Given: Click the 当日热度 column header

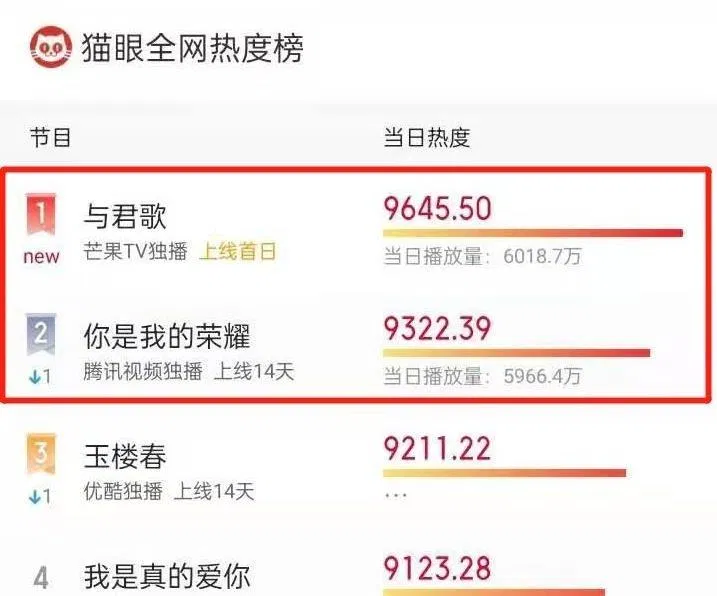Looking at the screenshot, I should [427, 138].
